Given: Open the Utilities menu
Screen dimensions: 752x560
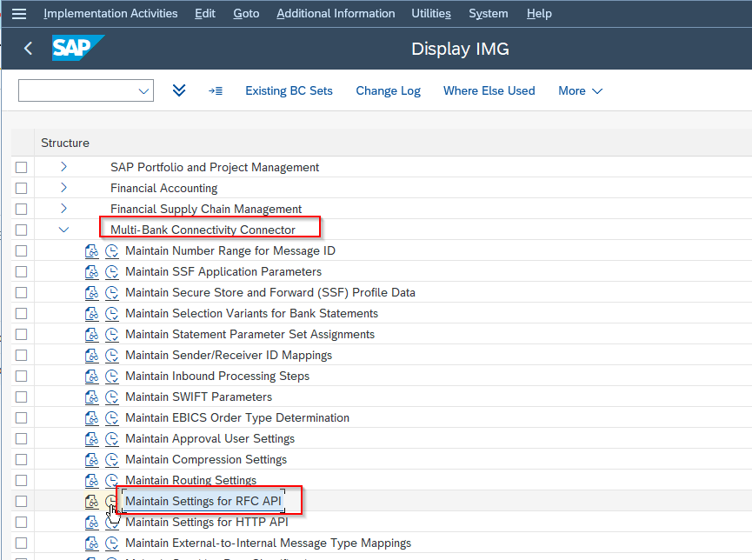Looking at the screenshot, I should tap(431, 13).
